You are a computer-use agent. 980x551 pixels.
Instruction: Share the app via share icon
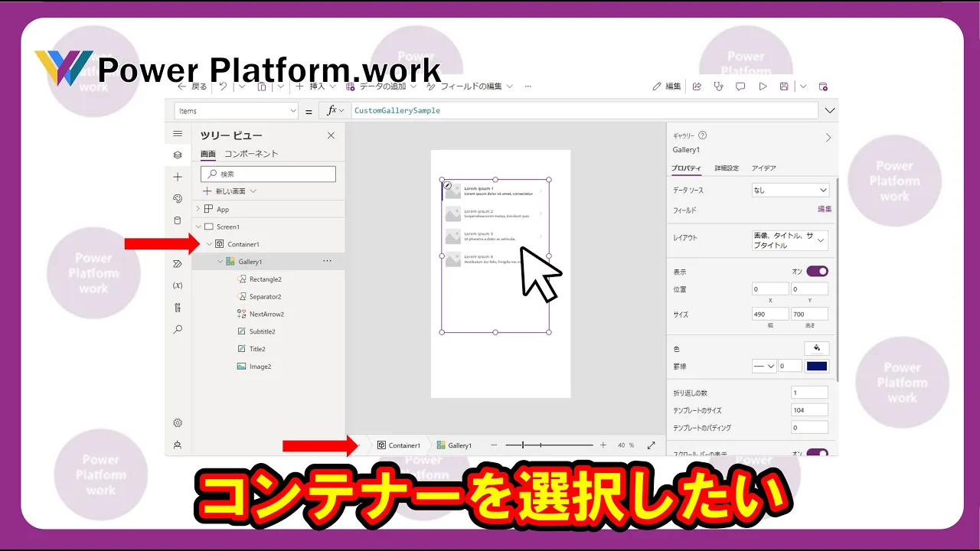[x=697, y=86]
